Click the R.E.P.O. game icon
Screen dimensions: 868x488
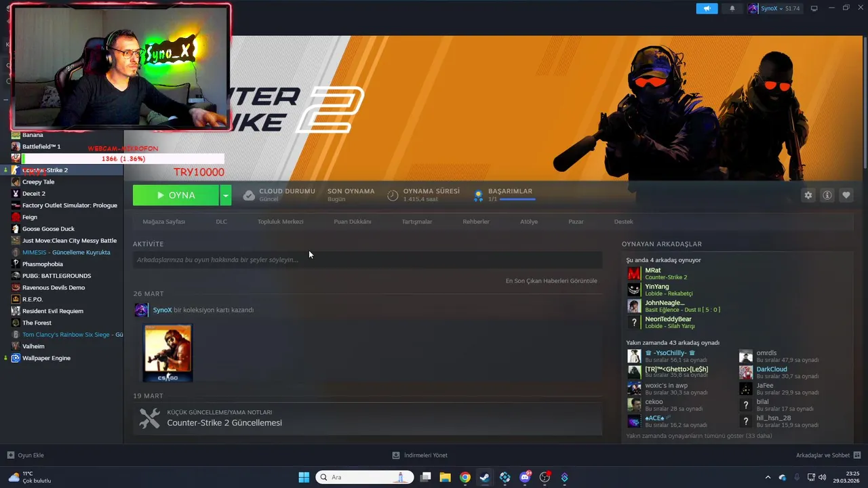tap(16, 299)
